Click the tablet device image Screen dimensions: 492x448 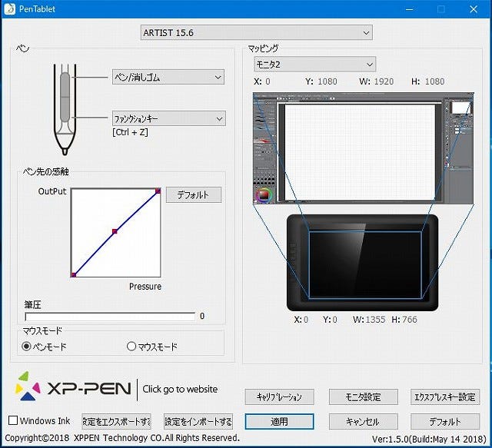click(x=362, y=263)
